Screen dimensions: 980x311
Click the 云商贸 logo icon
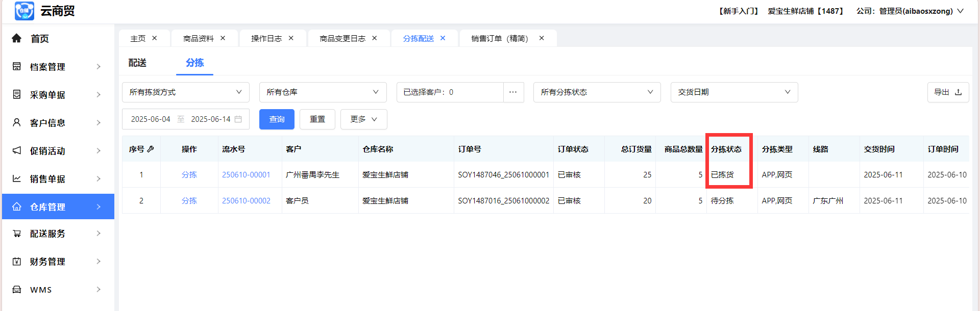click(24, 11)
